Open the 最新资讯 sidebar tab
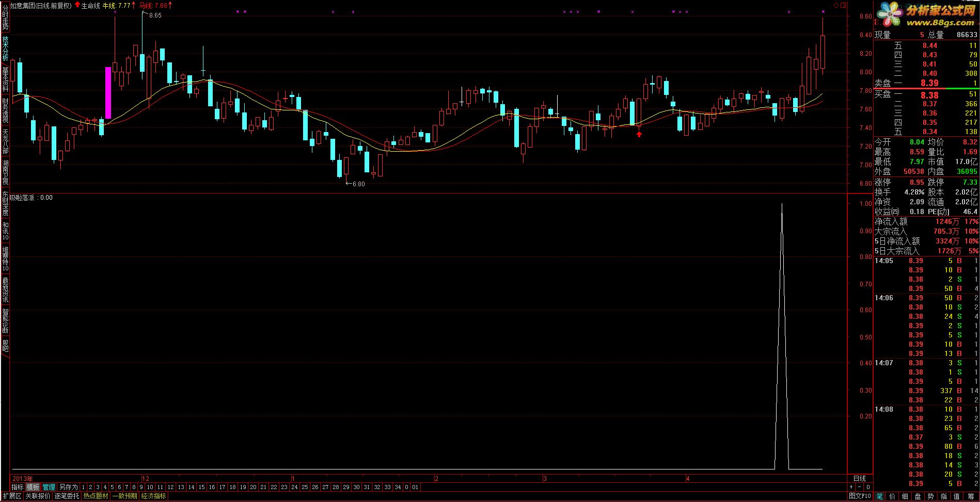This screenshot has width=980, height=502. (x=5, y=289)
